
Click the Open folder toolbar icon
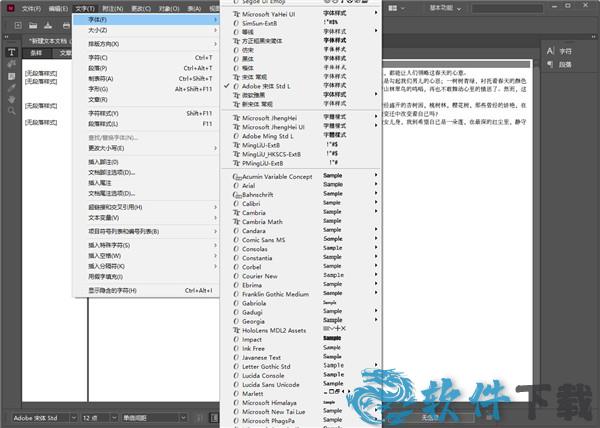coord(33,26)
